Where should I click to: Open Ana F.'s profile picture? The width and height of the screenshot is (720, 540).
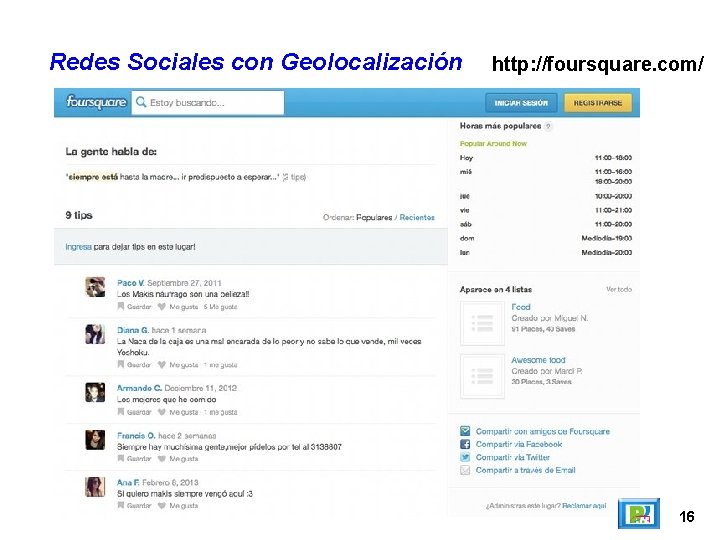coord(95,487)
